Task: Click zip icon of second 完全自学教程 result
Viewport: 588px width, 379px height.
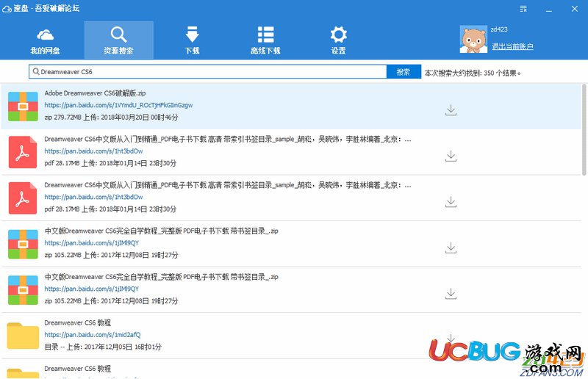Action: point(23,290)
